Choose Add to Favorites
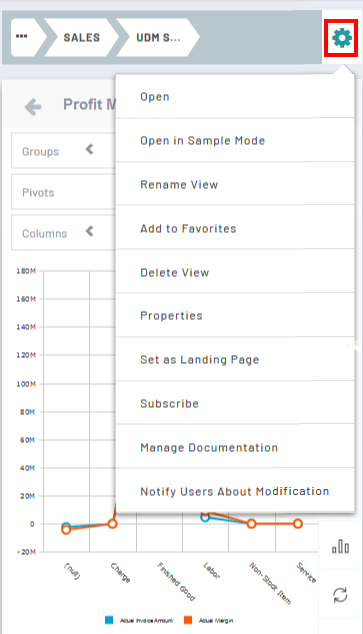The width and height of the screenshot is (363, 634). click(235, 228)
